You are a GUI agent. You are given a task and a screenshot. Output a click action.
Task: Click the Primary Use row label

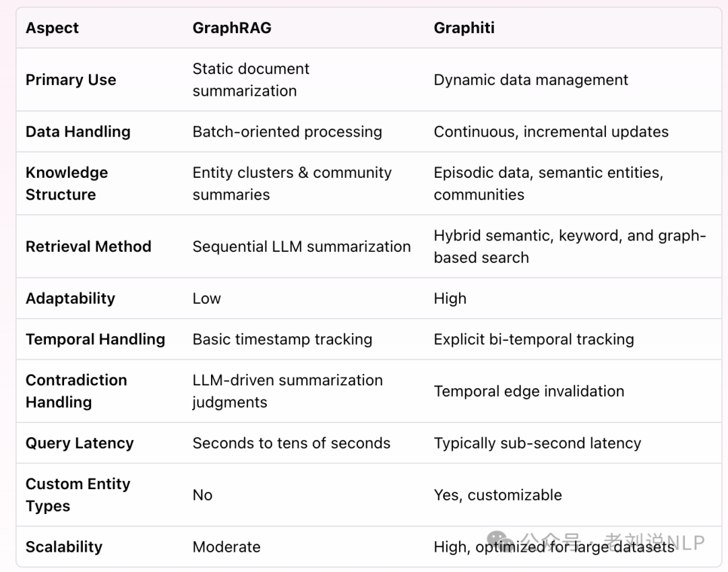(71, 80)
